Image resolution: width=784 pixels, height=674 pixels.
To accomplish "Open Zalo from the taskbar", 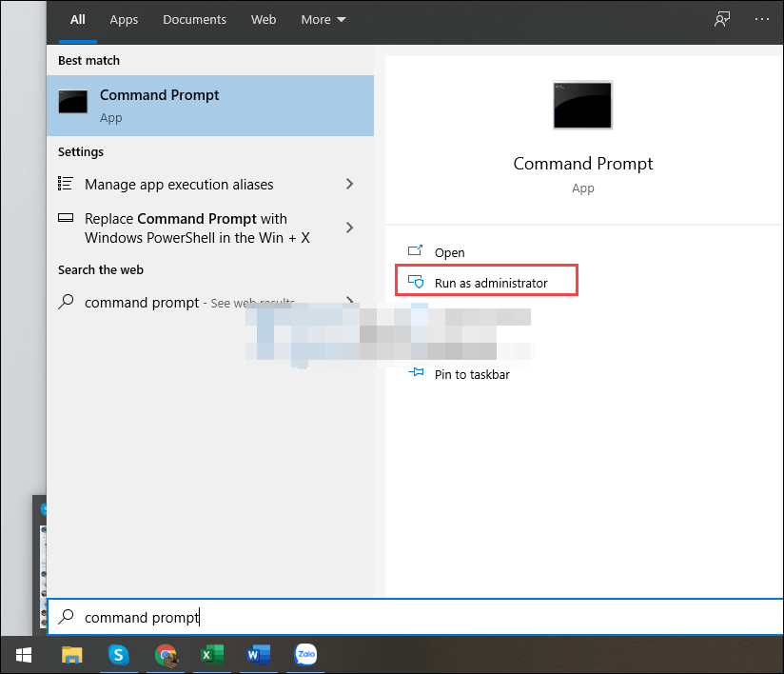I will tap(305, 655).
